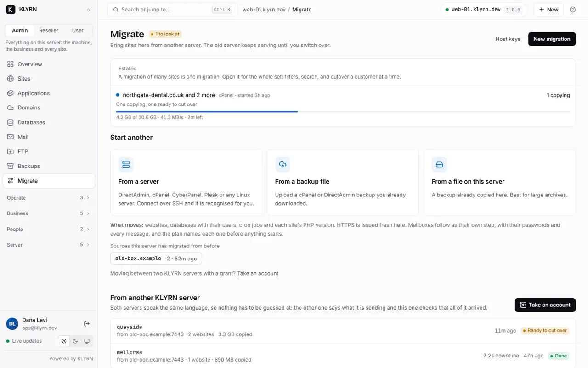Expand the Business section

coord(49,213)
